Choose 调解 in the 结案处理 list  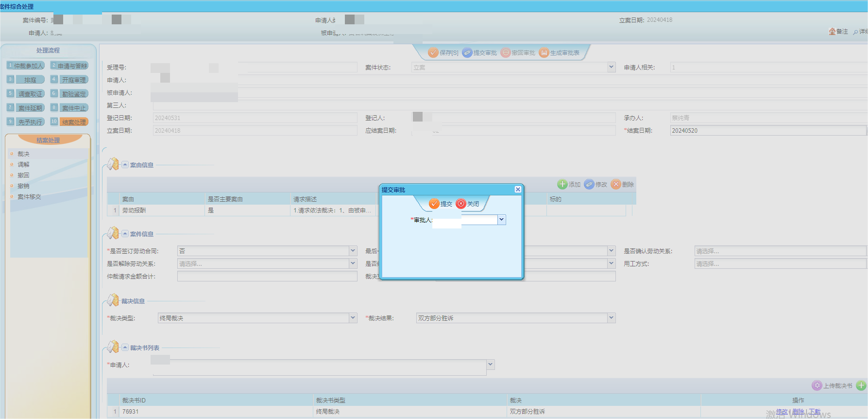coord(23,165)
